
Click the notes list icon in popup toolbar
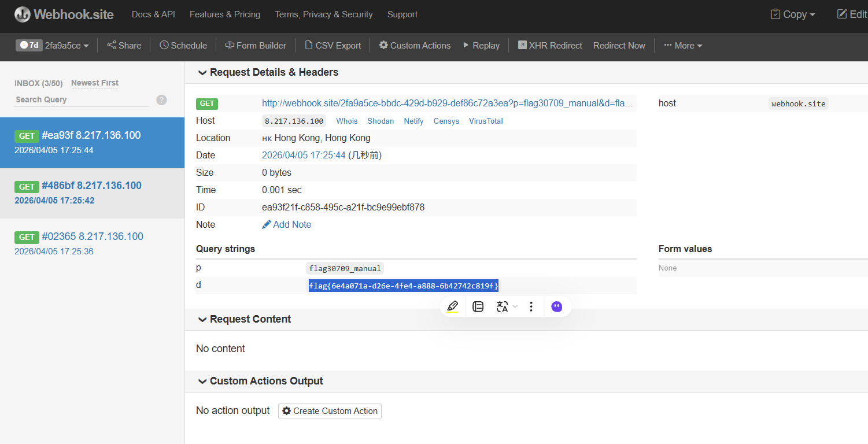tap(478, 306)
